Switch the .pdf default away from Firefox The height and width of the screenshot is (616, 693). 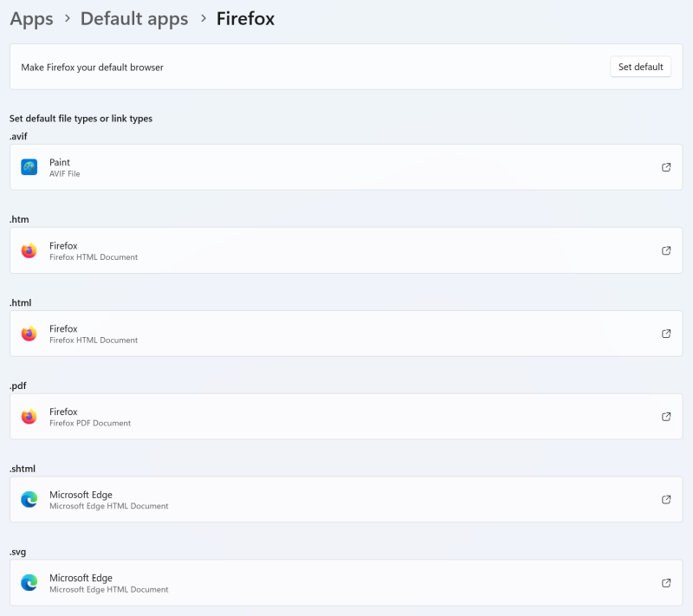346,417
